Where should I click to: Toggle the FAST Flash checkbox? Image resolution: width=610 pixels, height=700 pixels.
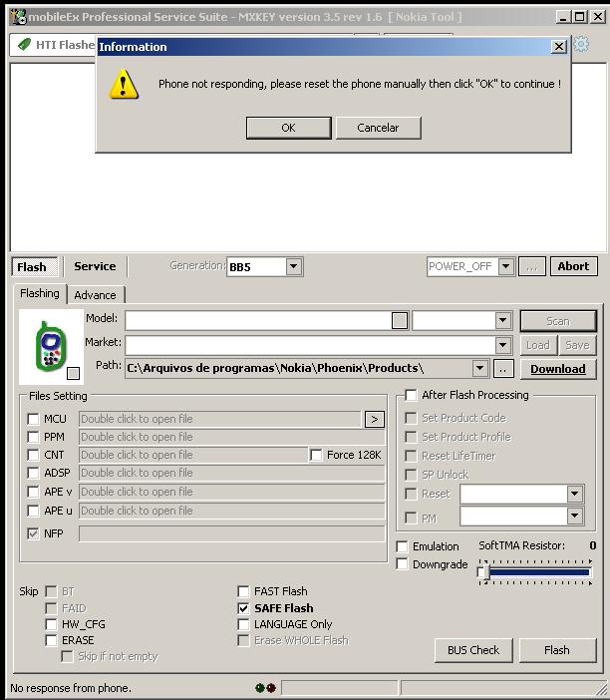243,591
